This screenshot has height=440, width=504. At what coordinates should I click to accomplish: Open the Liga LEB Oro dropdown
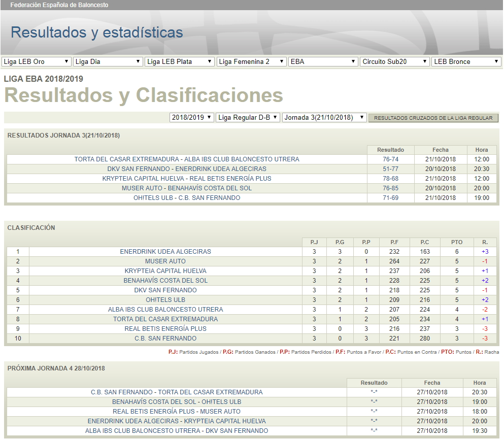36,61
